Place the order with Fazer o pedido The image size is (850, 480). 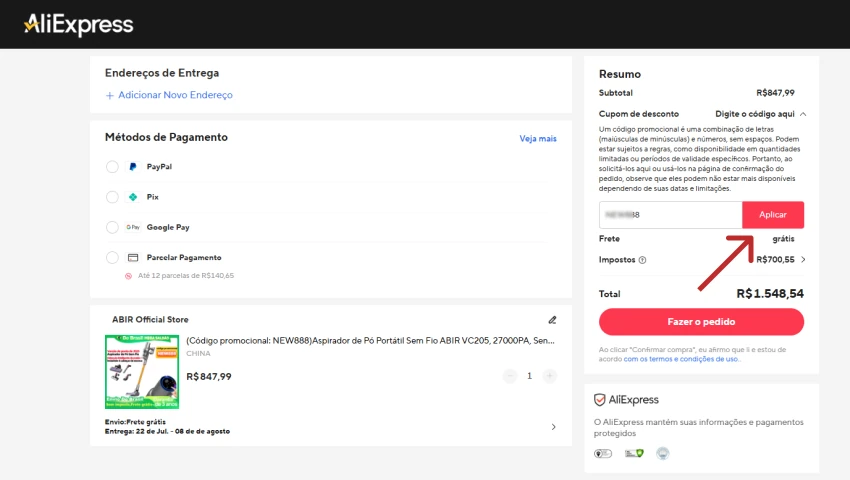click(x=701, y=322)
